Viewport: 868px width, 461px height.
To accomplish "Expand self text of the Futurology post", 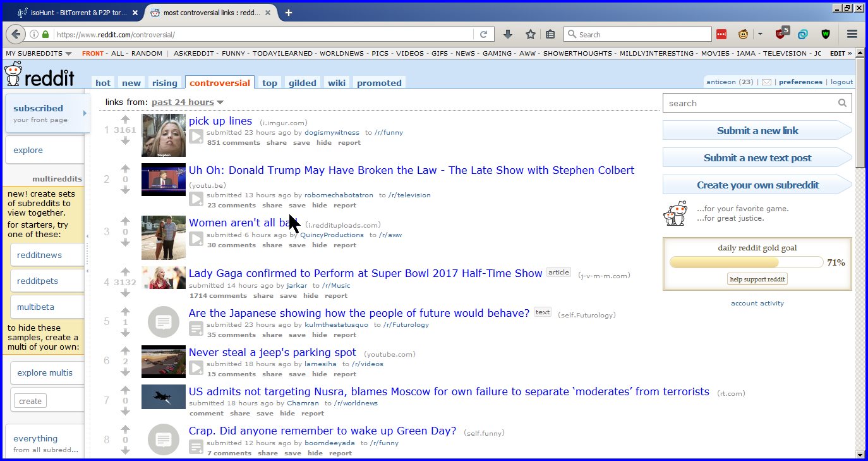I will (196, 328).
